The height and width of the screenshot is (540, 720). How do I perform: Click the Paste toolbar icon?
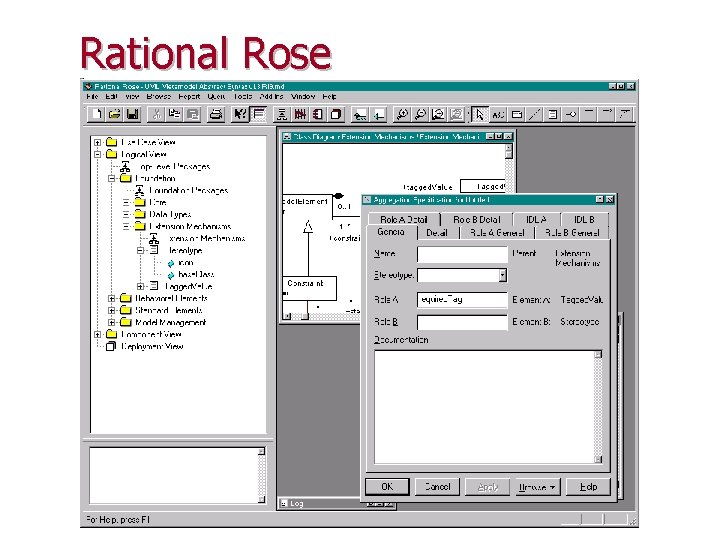pos(193,114)
